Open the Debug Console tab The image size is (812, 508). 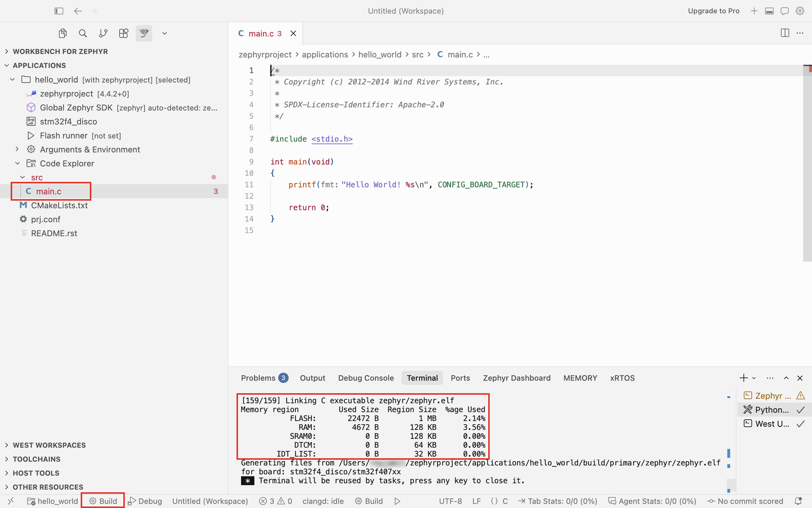[x=366, y=378]
